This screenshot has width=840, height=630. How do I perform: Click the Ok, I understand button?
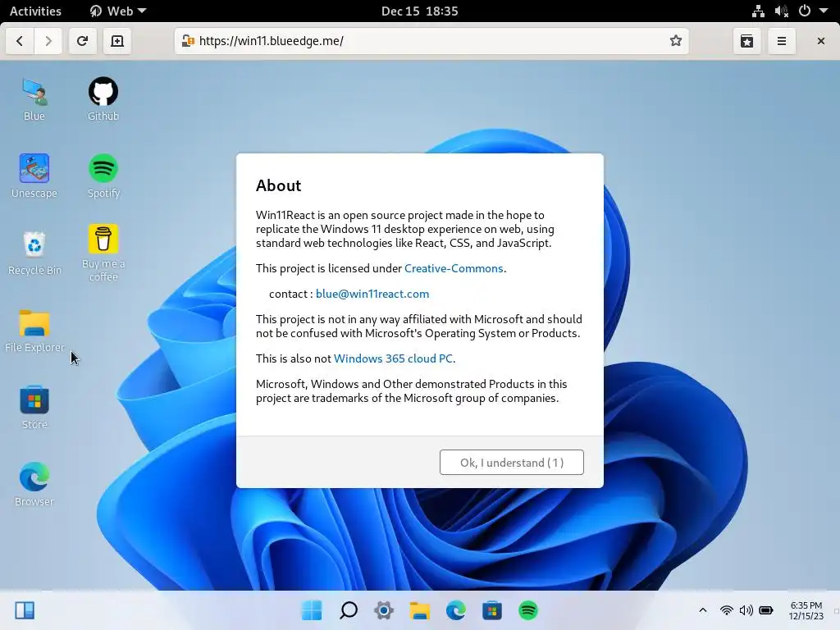[x=512, y=463]
